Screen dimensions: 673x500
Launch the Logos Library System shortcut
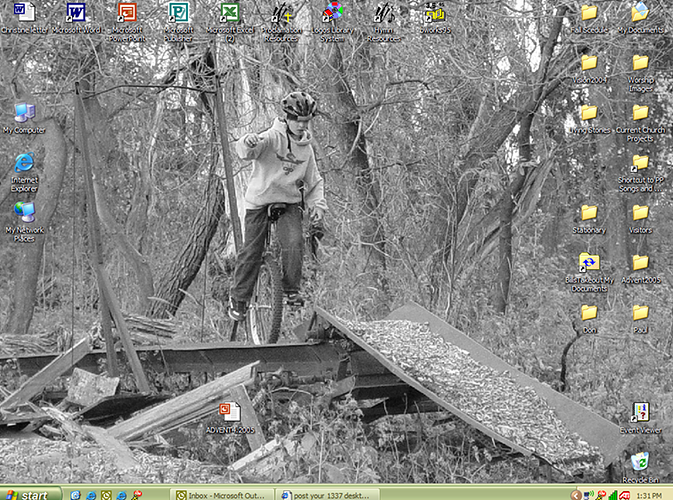pos(333,21)
